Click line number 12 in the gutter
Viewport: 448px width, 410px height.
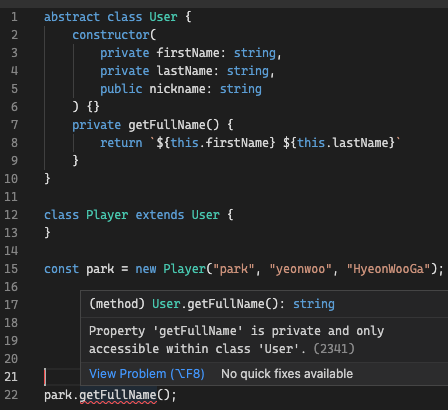pos(11,215)
